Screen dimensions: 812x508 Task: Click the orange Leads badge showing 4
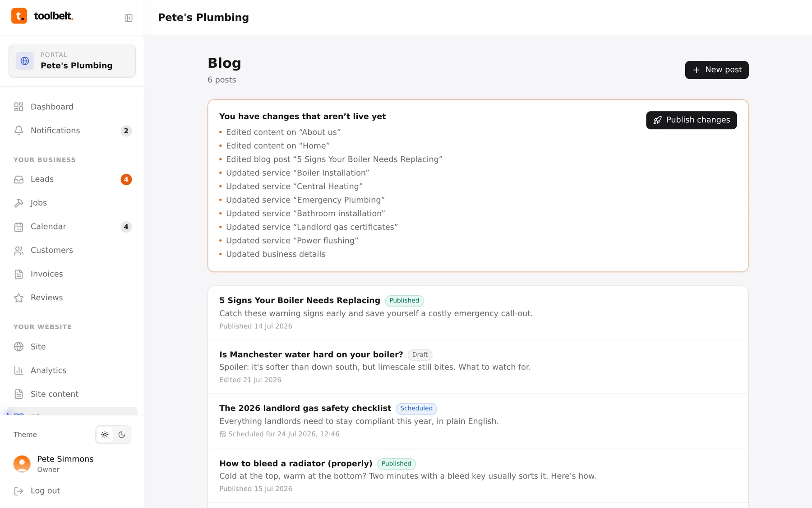point(126,180)
